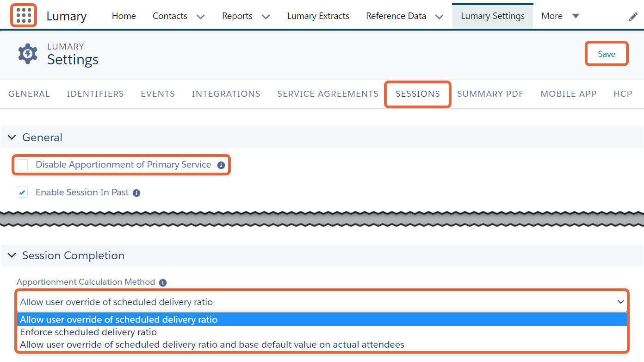Open the Contacts menu chevron

coord(200,17)
